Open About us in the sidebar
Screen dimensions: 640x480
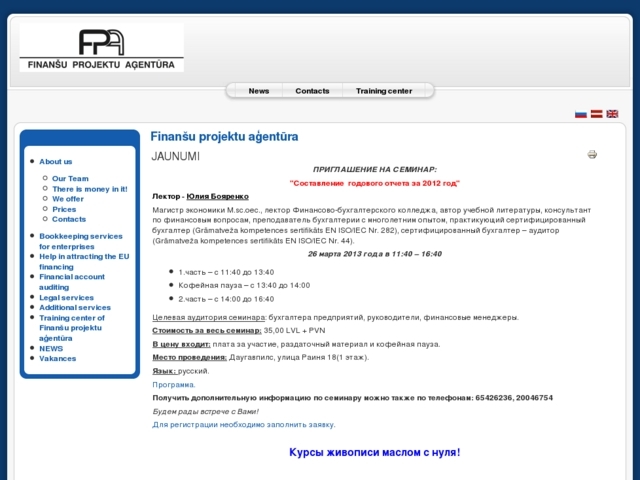pyautogui.click(x=56, y=162)
